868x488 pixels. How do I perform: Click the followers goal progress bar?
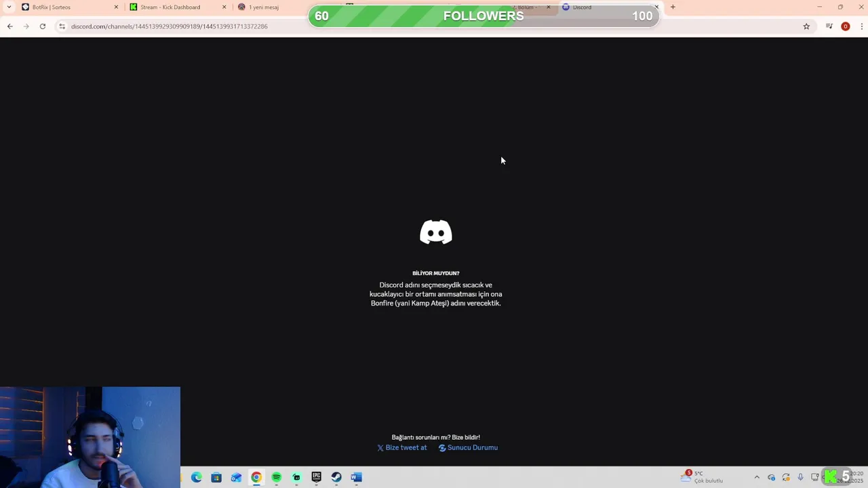[x=484, y=16]
